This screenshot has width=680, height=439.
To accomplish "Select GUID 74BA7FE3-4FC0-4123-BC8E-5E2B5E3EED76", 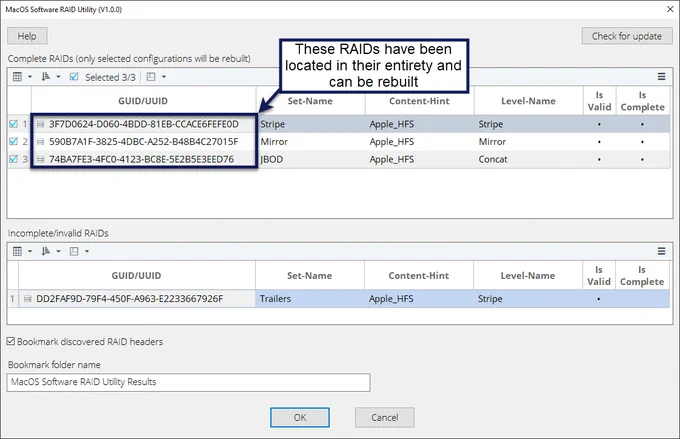I will coord(141,159).
